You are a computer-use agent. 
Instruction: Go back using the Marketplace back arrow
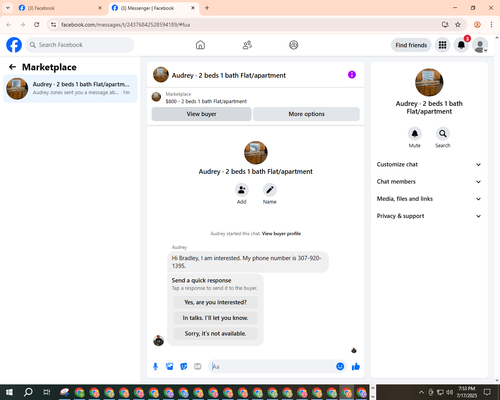click(x=12, y=67)
